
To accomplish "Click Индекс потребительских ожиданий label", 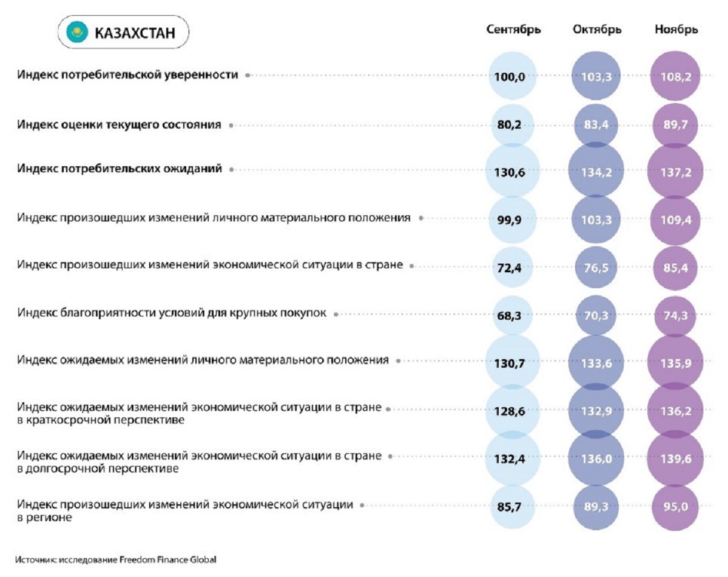I will coord(120,170).
